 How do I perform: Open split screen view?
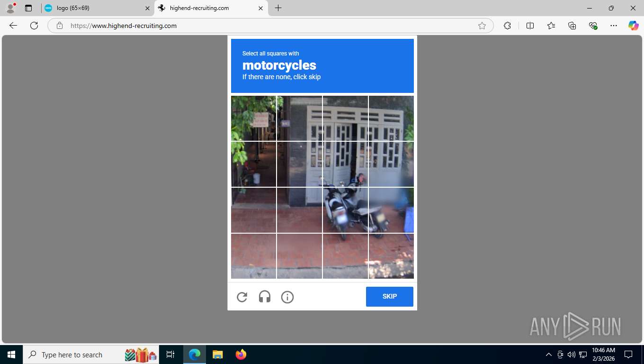pos(530,26)
